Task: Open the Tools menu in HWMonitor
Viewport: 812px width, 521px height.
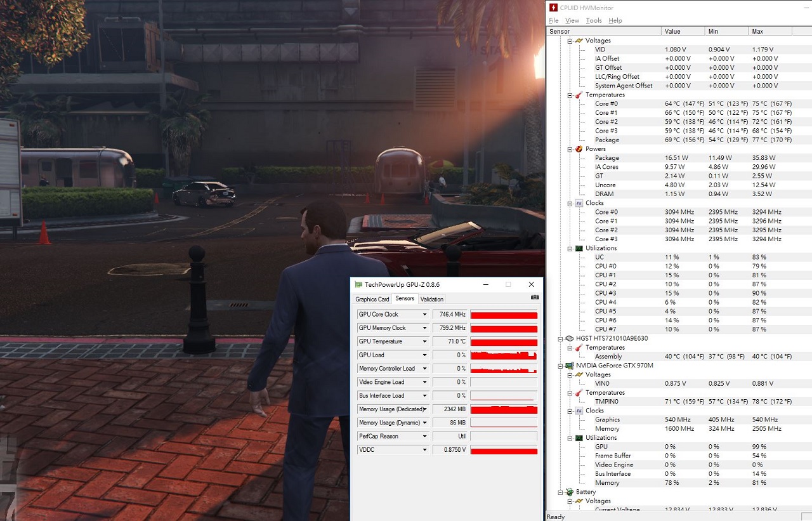Action: 594,20
